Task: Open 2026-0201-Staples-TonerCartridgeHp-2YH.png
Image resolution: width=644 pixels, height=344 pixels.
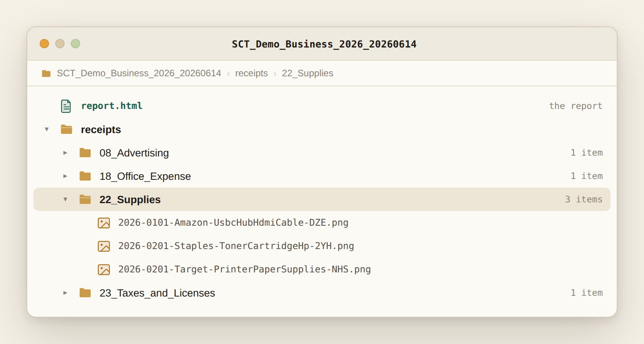Action: (236, 246)
